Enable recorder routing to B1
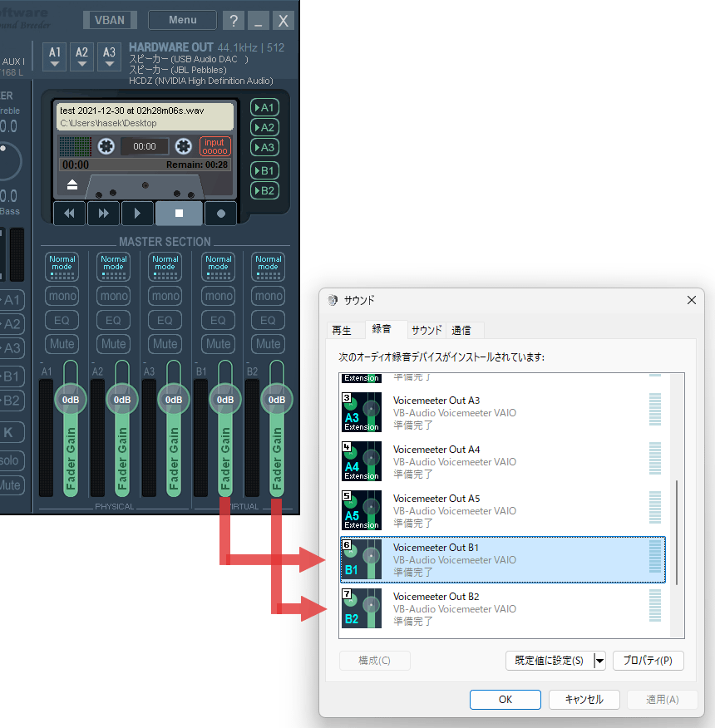Viewport: 715px width, 728px height. click(x=265, y=170)
